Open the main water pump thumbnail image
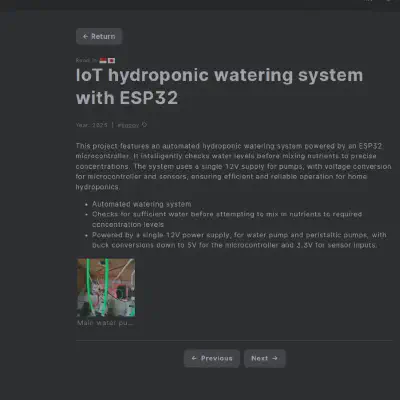The image size is (400, 400). point(106,287)
